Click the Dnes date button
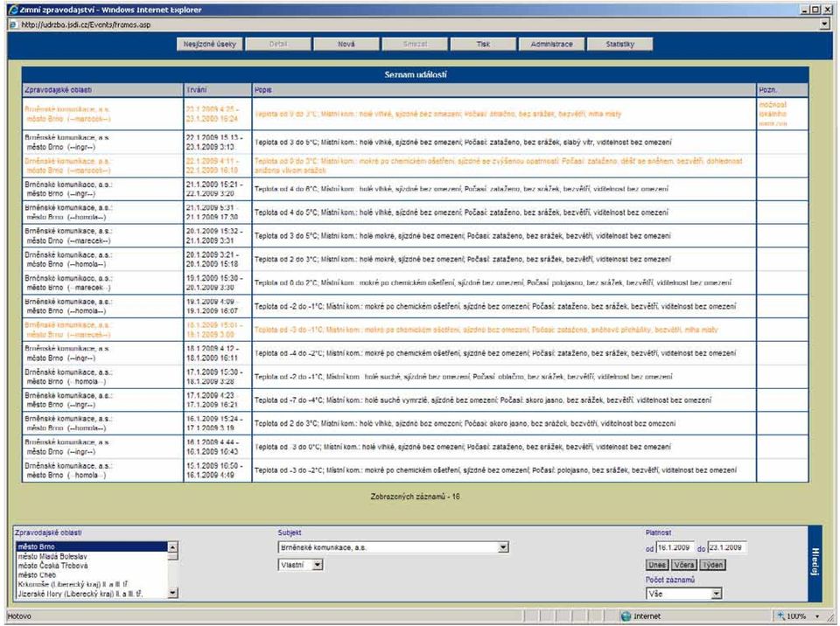Screen dimensions: 840x626 pyautogui.click(x=657, y=565)
